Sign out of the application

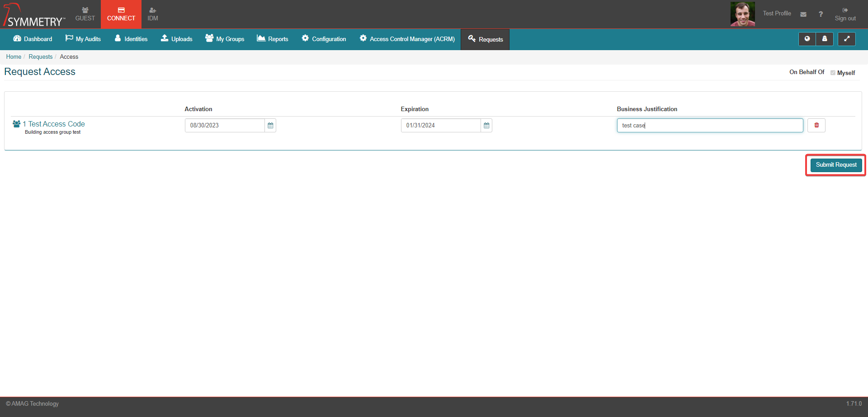845,14
